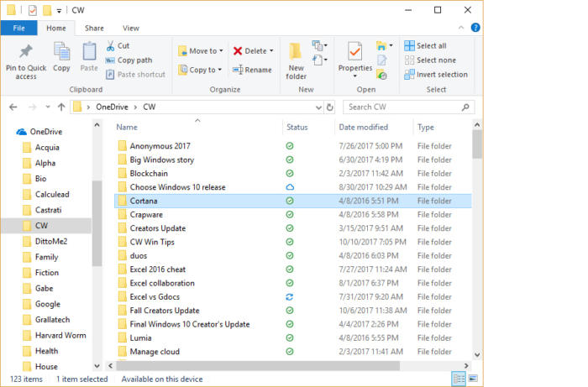The image size is (588, 387).
Task: Open recent locations dropdown arrow
Action: point(48,107)
